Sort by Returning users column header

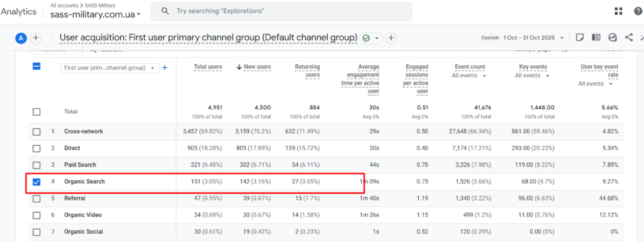(x=307, y=70)
